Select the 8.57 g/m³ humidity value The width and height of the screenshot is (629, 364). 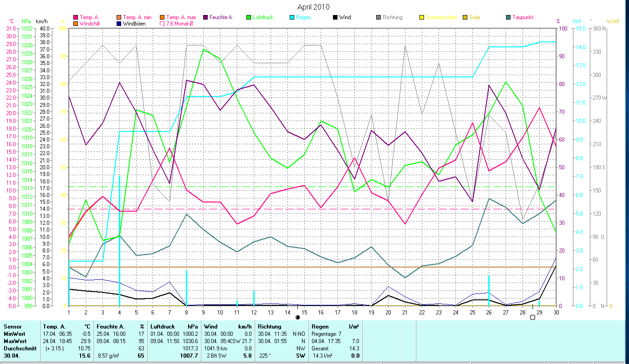pyautogui.click(x=108, y=356)
